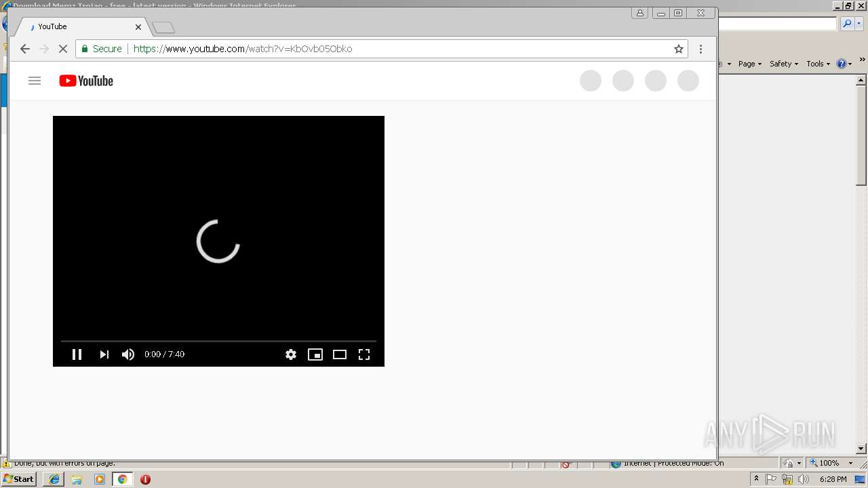Show hidden system tray icons
The image size is (868, 488).
pos(756,479)
